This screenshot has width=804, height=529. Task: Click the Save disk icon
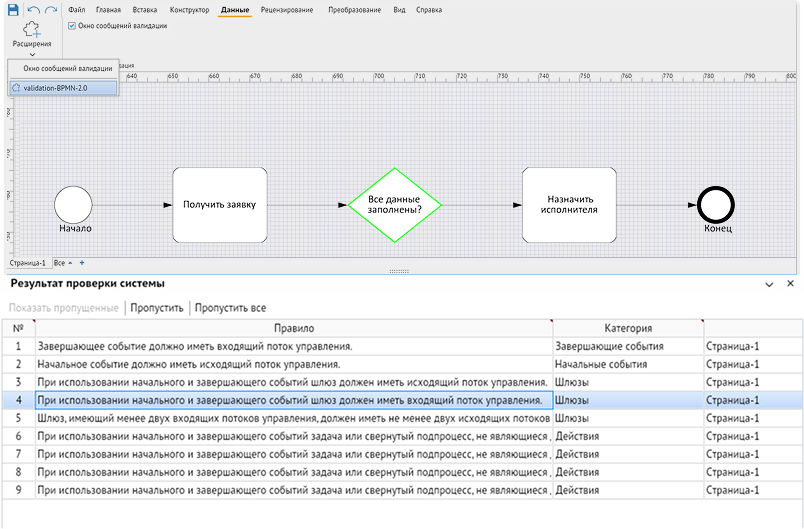tap(13, 10)
